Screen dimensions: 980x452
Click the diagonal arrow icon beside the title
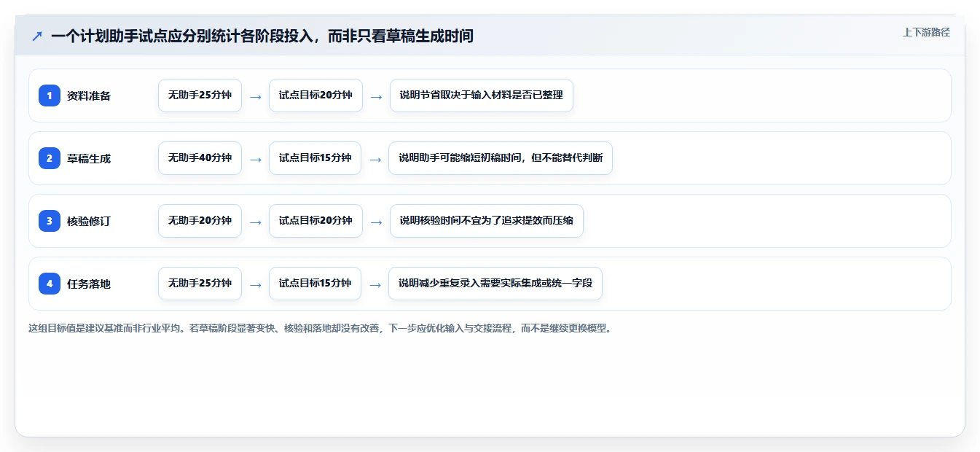[x=36, y=36]
